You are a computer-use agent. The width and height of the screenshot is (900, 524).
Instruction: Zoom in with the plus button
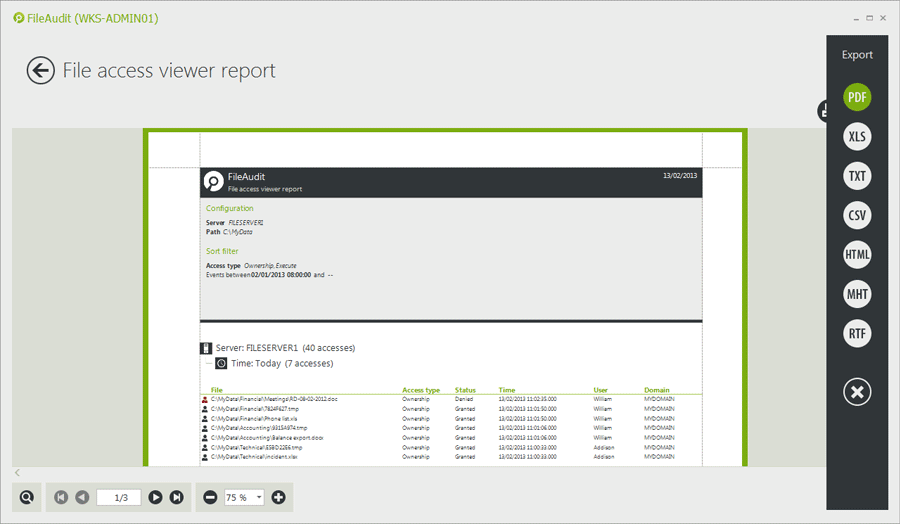point(278,497)
